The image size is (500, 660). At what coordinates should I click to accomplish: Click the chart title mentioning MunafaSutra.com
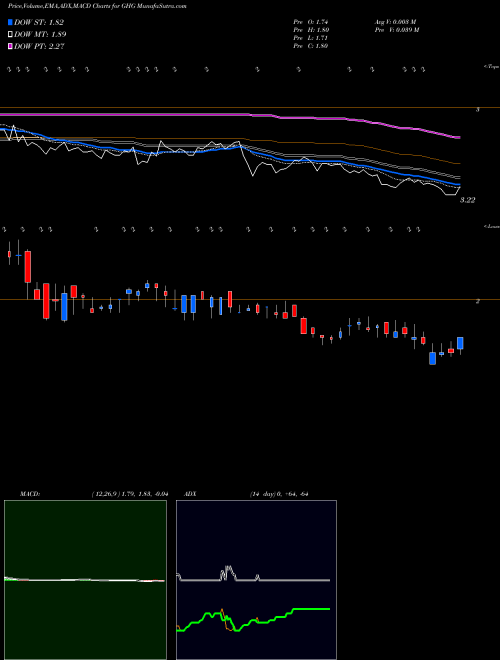tap(97, 6)
